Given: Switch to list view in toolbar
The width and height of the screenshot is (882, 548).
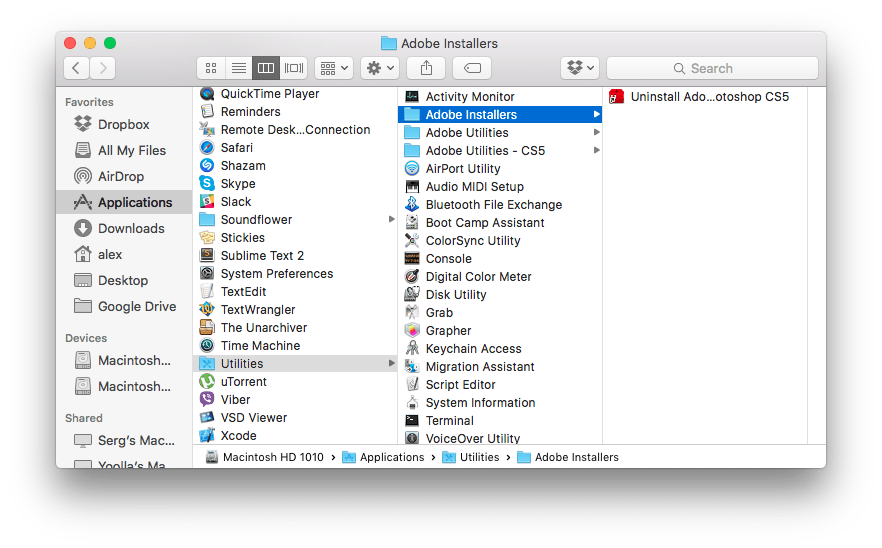Looking at the screenshot, I should click(238, 68).
